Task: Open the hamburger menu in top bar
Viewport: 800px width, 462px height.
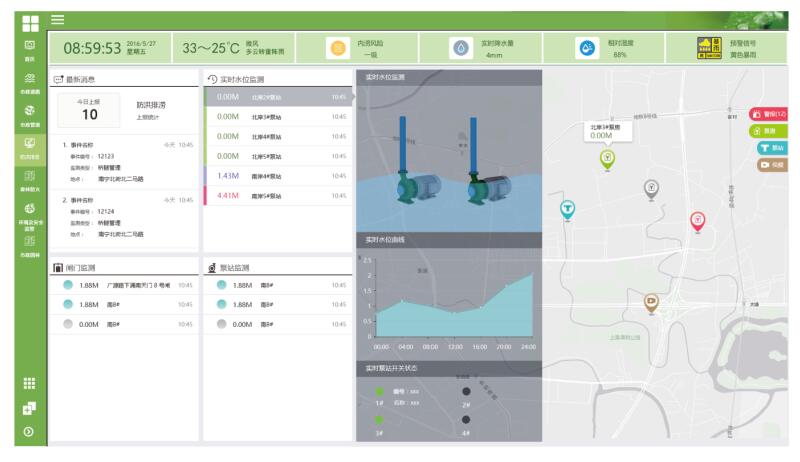Action: (x=58, y=20)
